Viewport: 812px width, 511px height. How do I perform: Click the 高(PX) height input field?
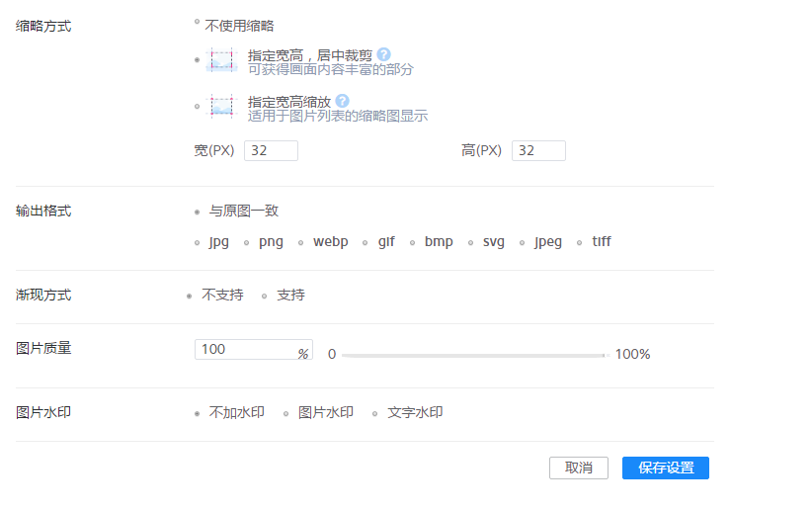(x=537, y=150)
